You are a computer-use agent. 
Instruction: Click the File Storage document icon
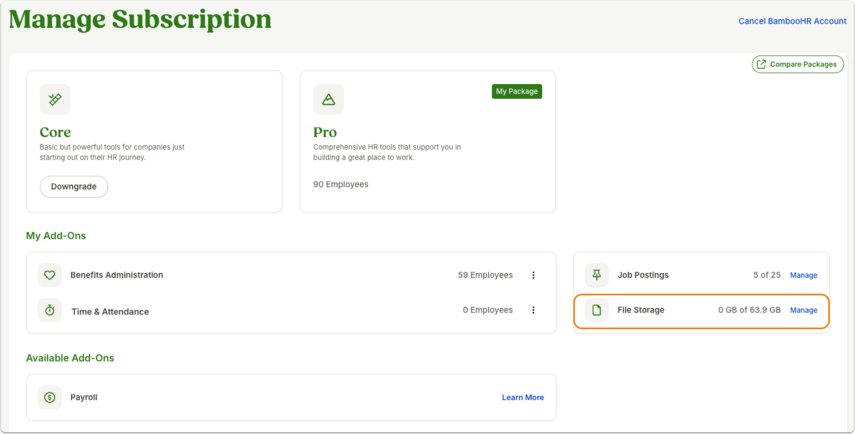[x=597, y=310]
